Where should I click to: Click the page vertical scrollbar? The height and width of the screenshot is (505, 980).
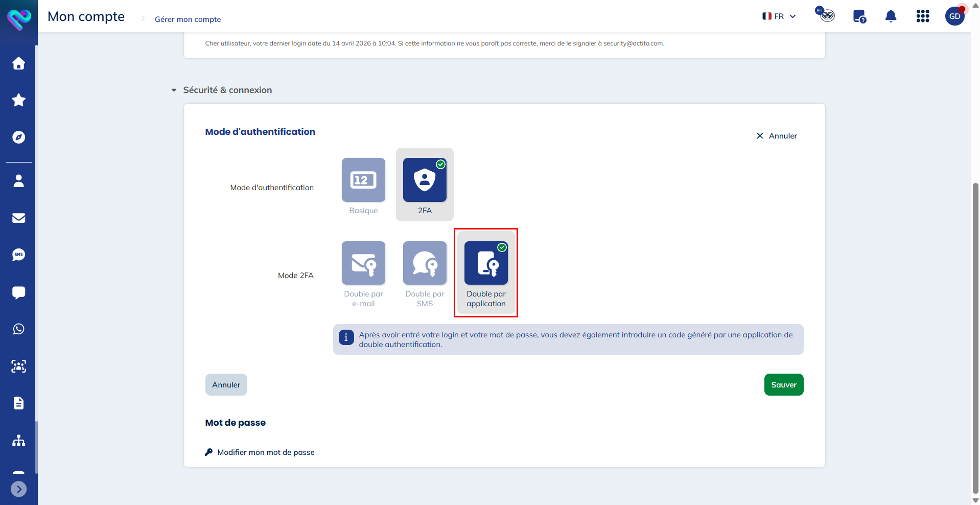pos(975,337)
